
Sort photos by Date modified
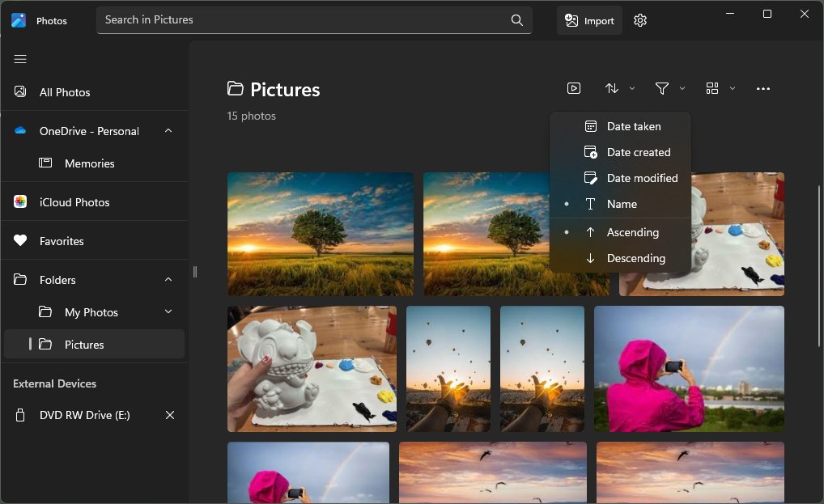point(642,178)
